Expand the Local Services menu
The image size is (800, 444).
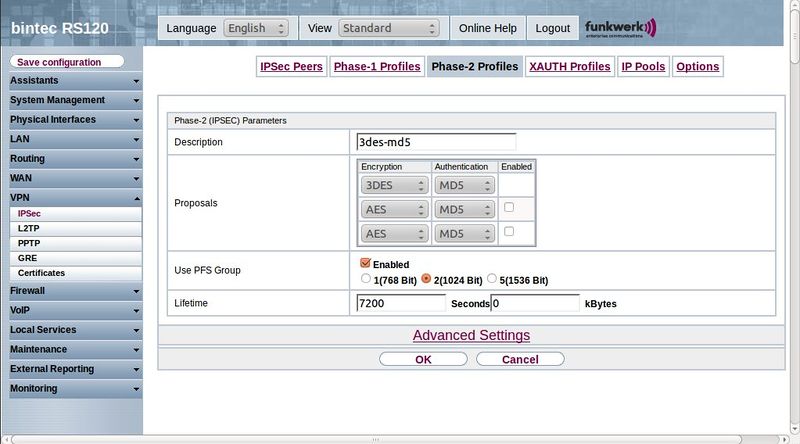[x=75, y=330]
